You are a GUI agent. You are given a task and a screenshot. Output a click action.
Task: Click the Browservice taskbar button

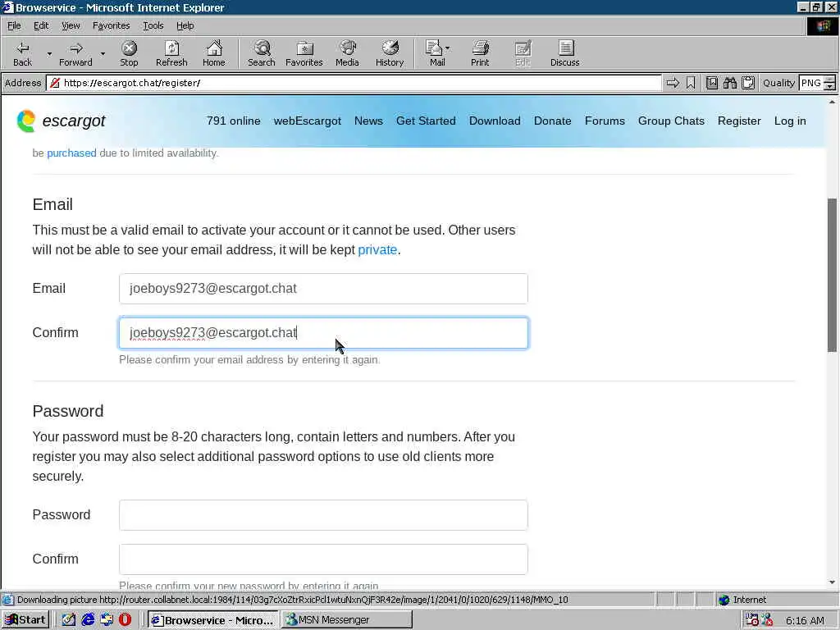tap(212, 620)
